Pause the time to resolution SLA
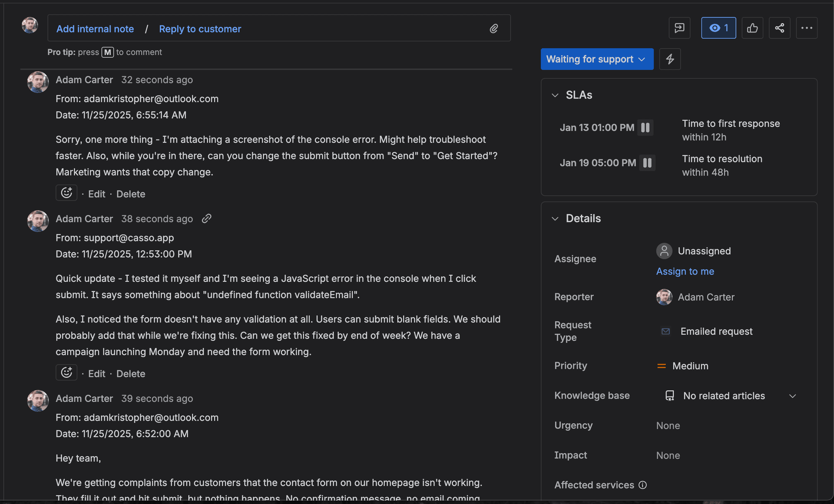The height and width of the screenshot is (504, 834). coord(647,163)
